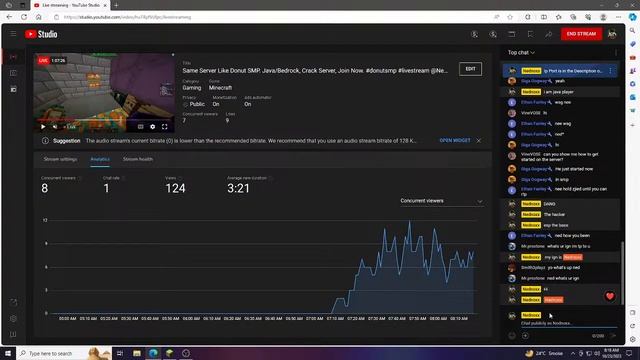
Task: Click the END STREAM button
Action: pyautogui.click(x=581, y=34)
